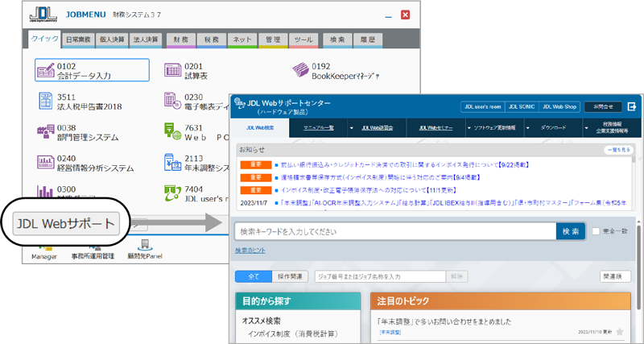Select インボイス制度(消費税計算) recommended search
Screen dimensions: 644x344
pos(293,334)
